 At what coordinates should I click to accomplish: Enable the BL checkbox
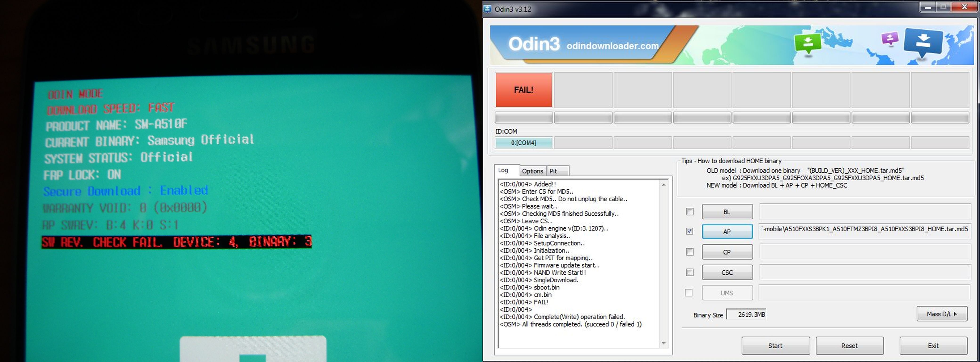point(690,212)
